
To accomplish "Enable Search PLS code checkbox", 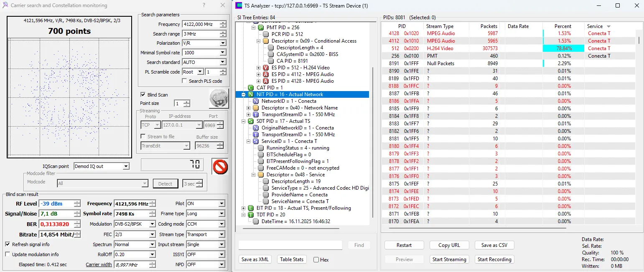I will [x=184, y=81].
